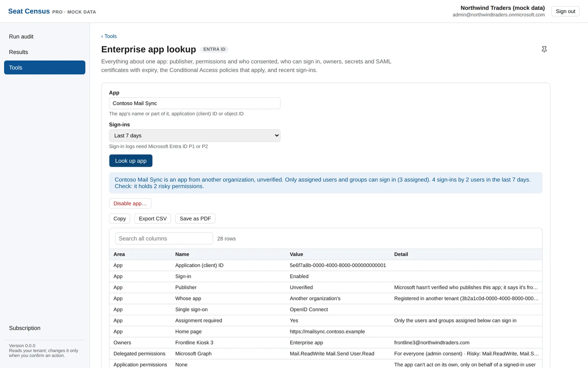Image resolution: width=588 pixels, height=368 pixels.
Task: Click the Microsoft Graph name cell
Action: click(x=193, y=354)
